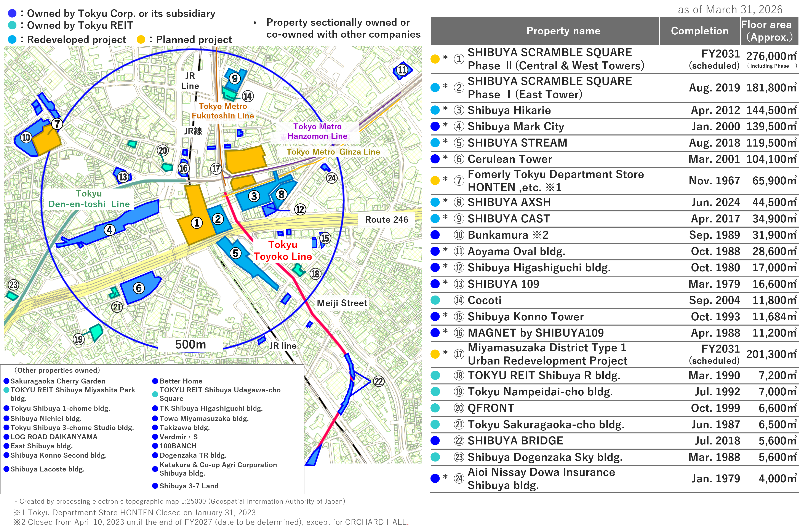The image size is (800, 532).
Task: Select the 'Completion' column header
Action: coord(700,31)
